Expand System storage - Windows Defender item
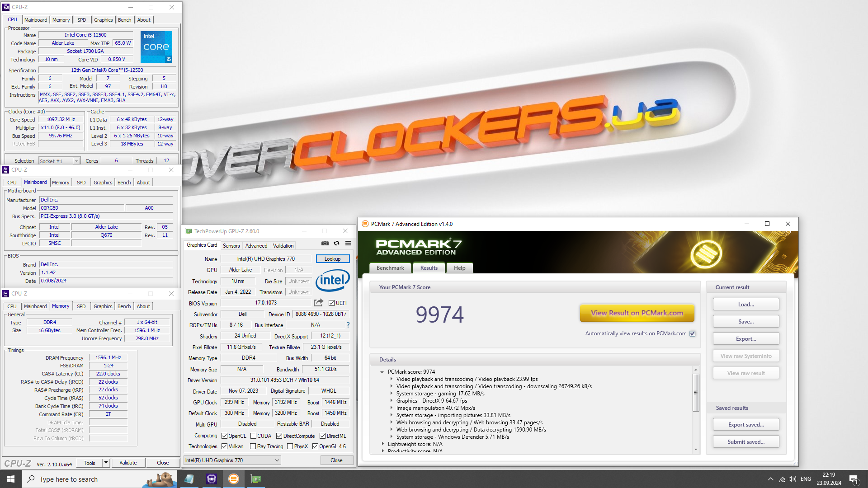The image size is (868, 488). click(x=392, y=437)
